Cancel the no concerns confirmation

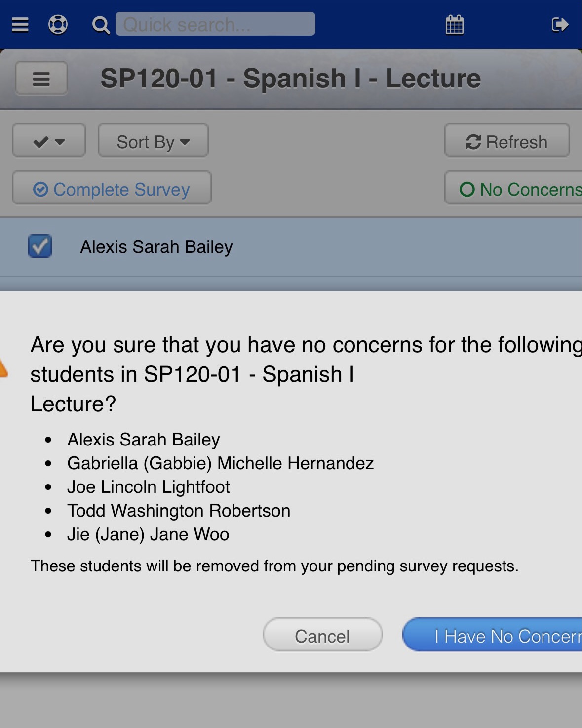pyautogui.click(x=322, y=636)
